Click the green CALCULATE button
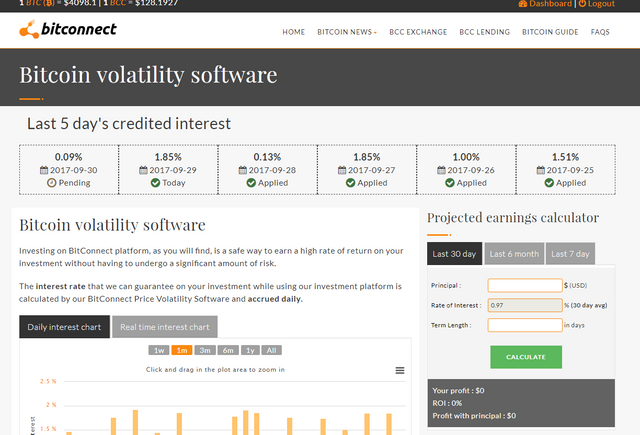Image resolution: width=640 pixels, height=435 pixels. [526, 357]
